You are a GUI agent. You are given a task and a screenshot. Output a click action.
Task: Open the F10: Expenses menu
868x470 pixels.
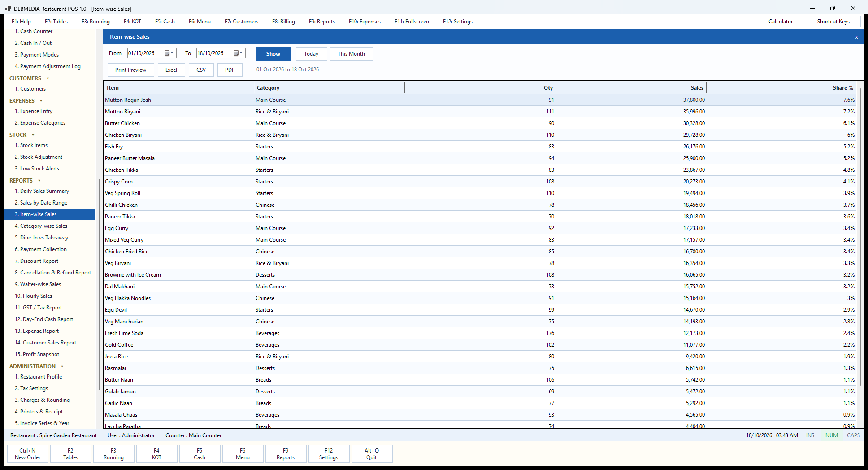[365, 22]
